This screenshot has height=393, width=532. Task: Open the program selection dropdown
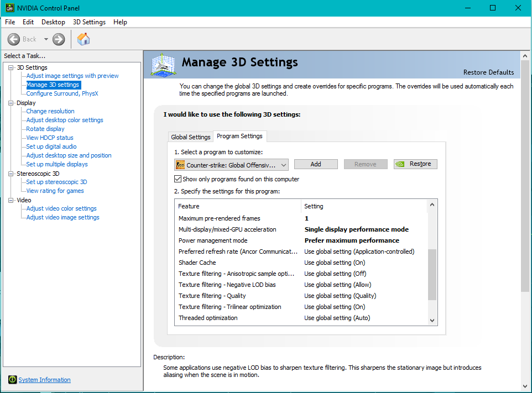point(284,165)
